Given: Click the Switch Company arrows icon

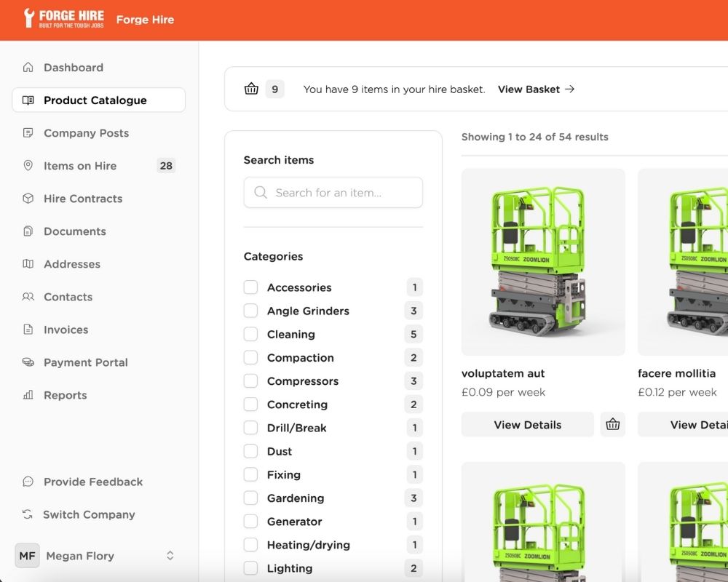Looking at the screenshot, I should tap(28, 514).
